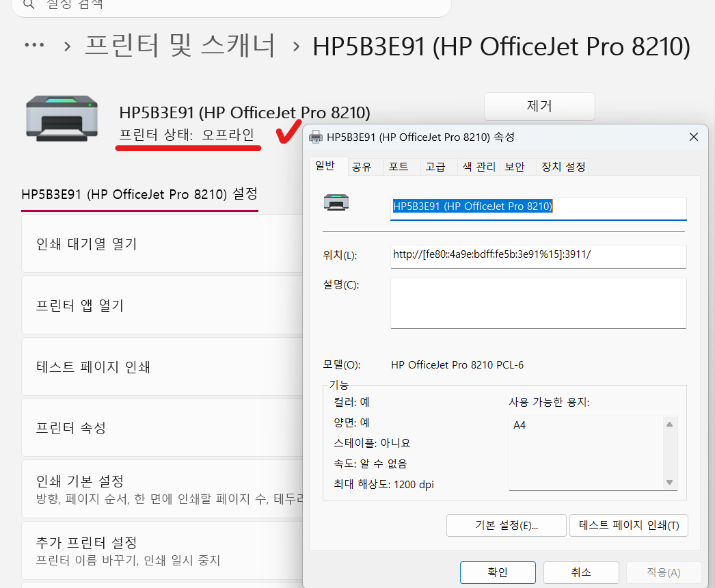
Task: Click the search magnifier icon in Settings
Action: point(29,5)
